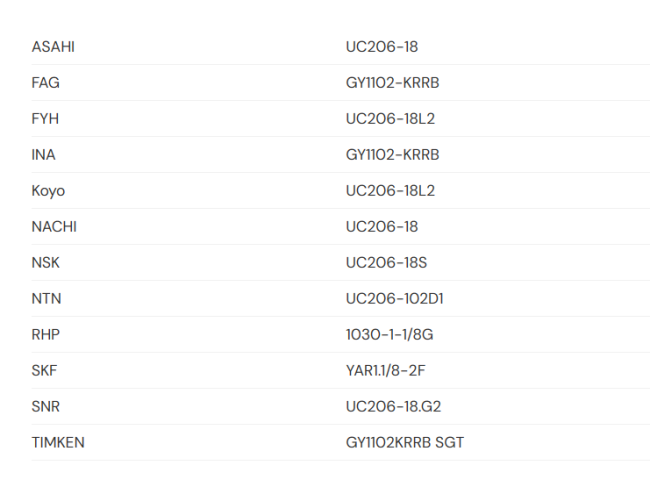Click UC206-18L2 in the FYH row
Screen dimensions: 650x487
390,119
